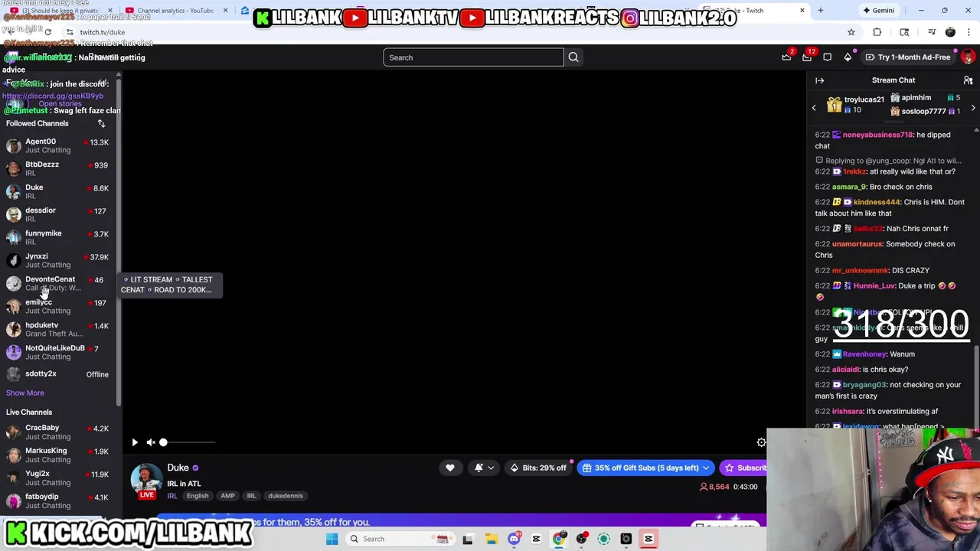Click the English tag
This screenshot has width=980, height=551.
coord(198,496)
